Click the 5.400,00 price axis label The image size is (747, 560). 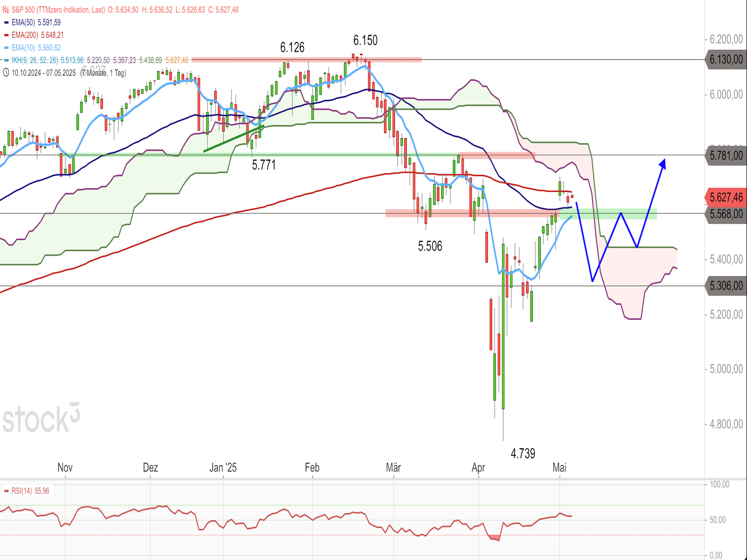coord(726,259)
